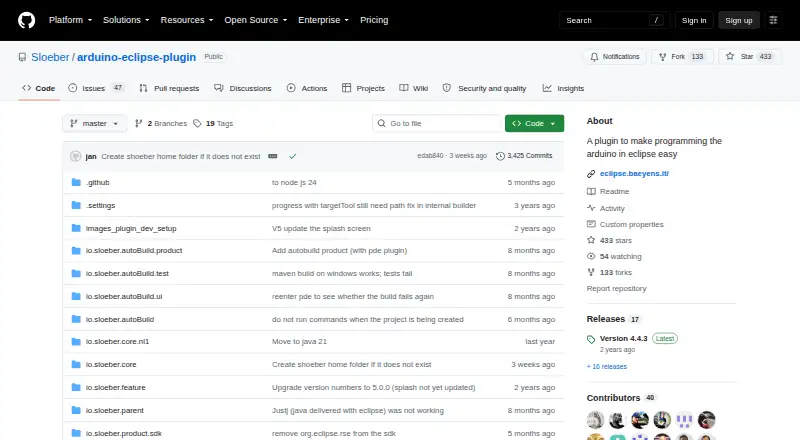Switch to the Security and quality tab
This screenshot has height=440, width=800.
pos(485,88)
